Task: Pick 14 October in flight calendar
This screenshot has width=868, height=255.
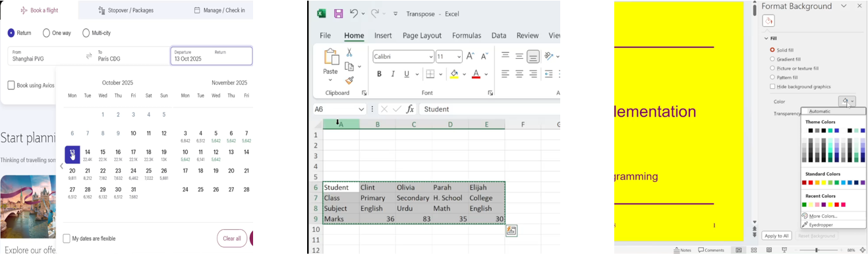Action: 87,155
